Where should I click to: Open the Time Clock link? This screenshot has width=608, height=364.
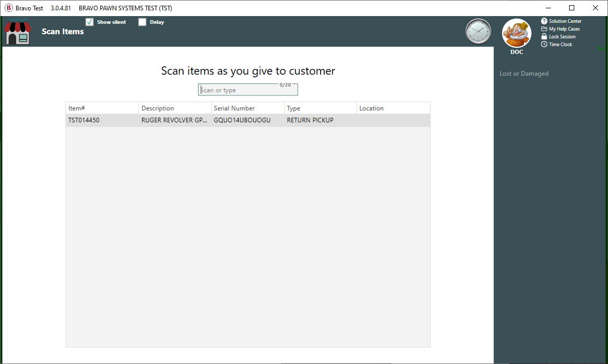point(560,45)
